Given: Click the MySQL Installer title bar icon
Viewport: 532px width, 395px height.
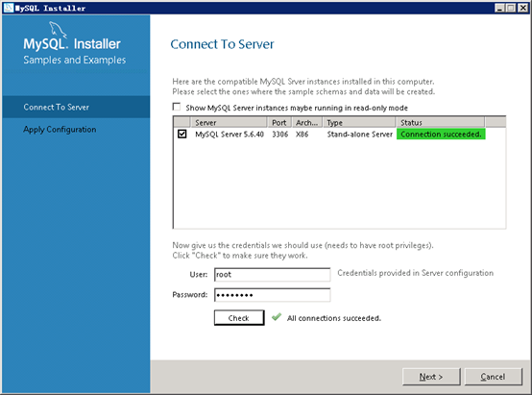Looking at the screenshot, I should point(9,8).
